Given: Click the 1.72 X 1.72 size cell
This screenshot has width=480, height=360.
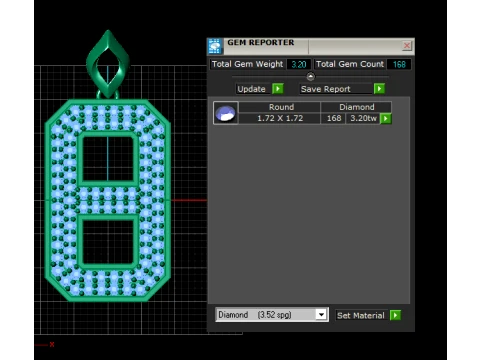Looking at the screenshot, I should click(280, 118).
